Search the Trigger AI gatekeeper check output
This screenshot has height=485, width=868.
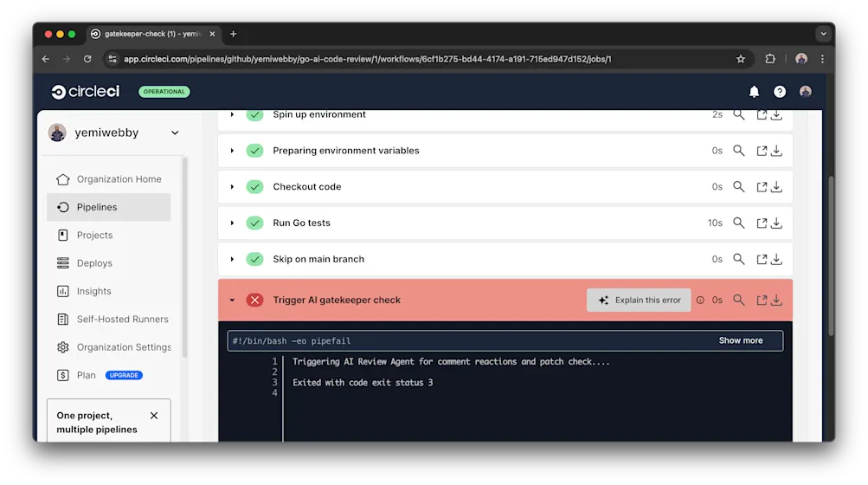click(x=738, y=300)
